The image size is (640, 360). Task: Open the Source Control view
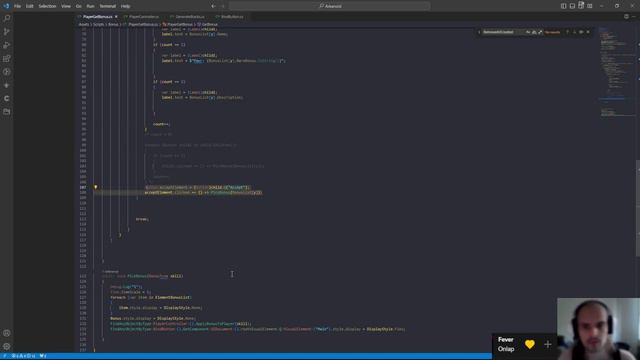click(x=7, y=32)
